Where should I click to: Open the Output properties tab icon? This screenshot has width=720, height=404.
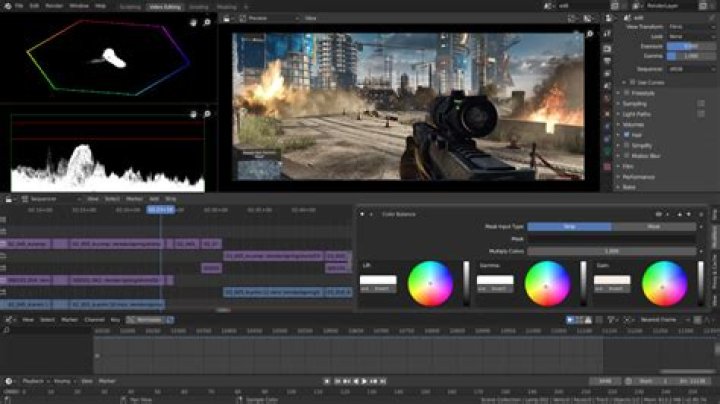click(608, 61)
